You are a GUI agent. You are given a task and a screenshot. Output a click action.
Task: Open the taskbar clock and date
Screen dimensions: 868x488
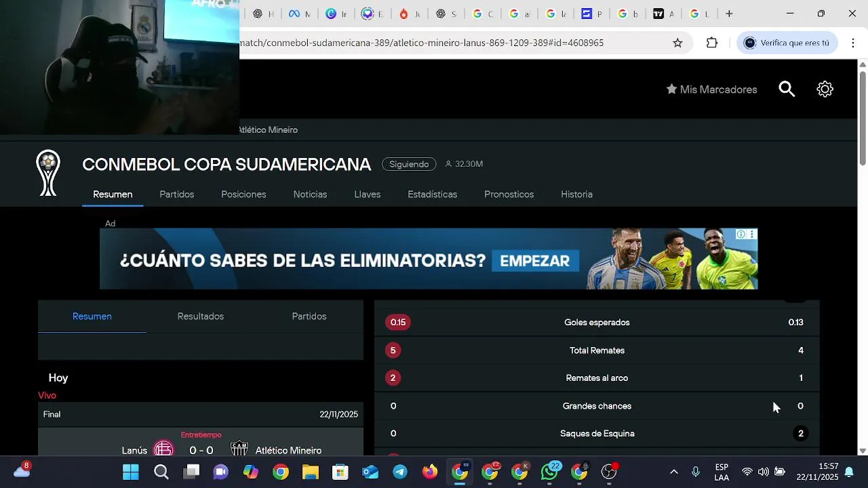click(817, 472)
